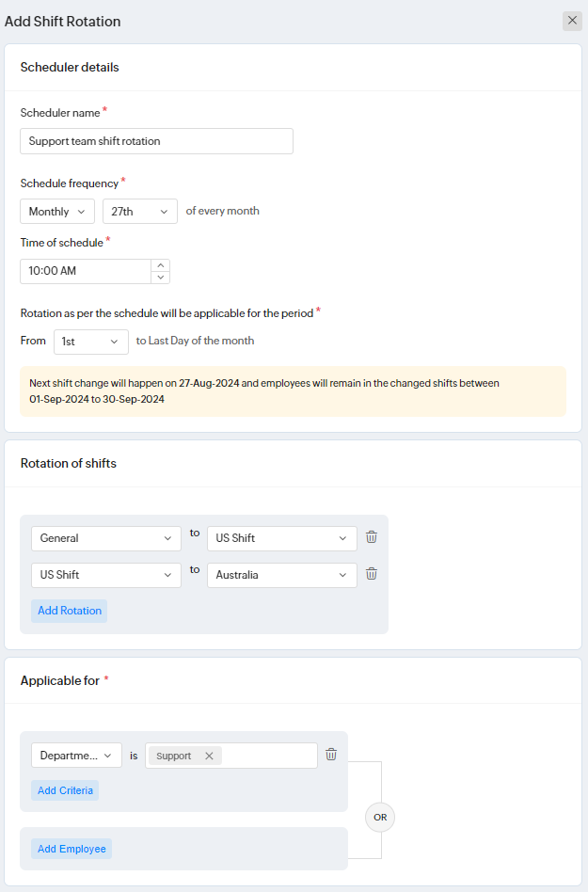Open the Department criteria type dropdown
588x892 pixels.
[76, 756]
